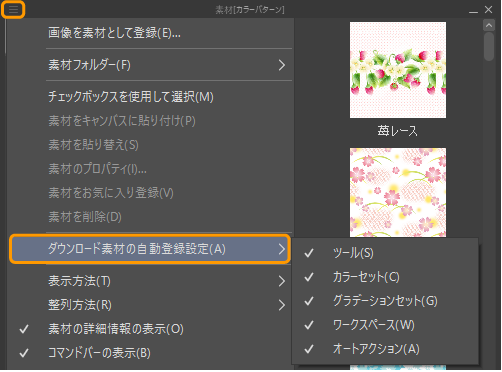Uncheck カラーセット(C) auto-registration

pos(385,277)
